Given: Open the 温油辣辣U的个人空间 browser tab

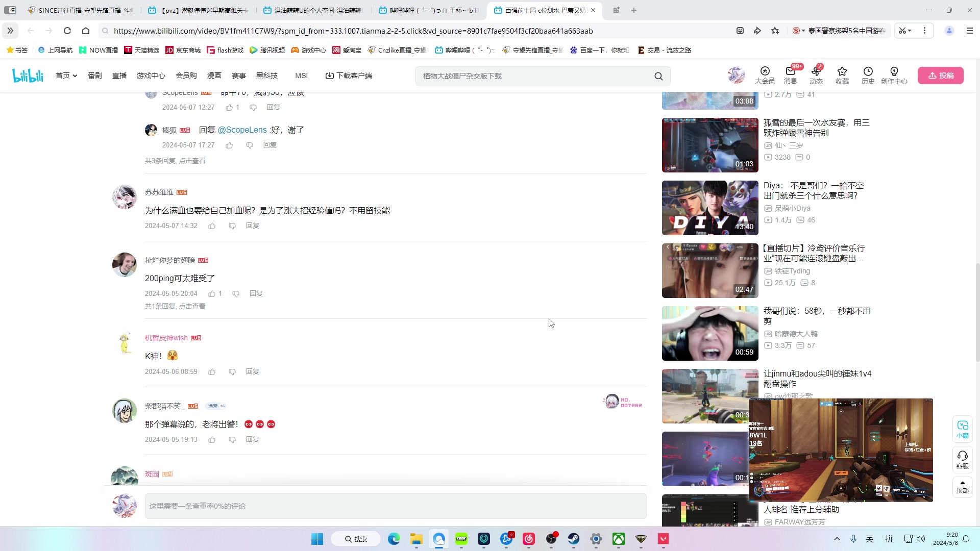Looking at the screenshot, I should point(311,10).
